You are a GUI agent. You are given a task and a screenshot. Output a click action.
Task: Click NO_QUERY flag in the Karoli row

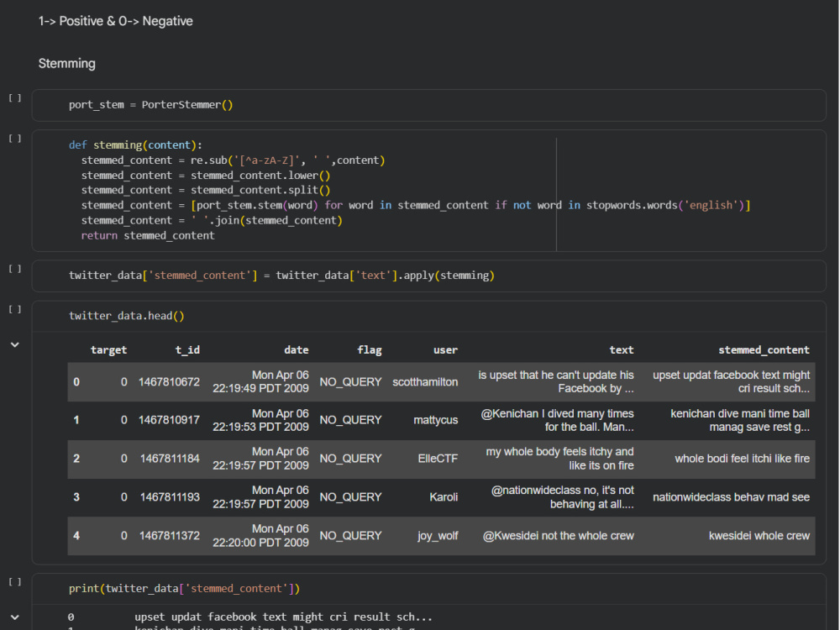click(351, 497)
